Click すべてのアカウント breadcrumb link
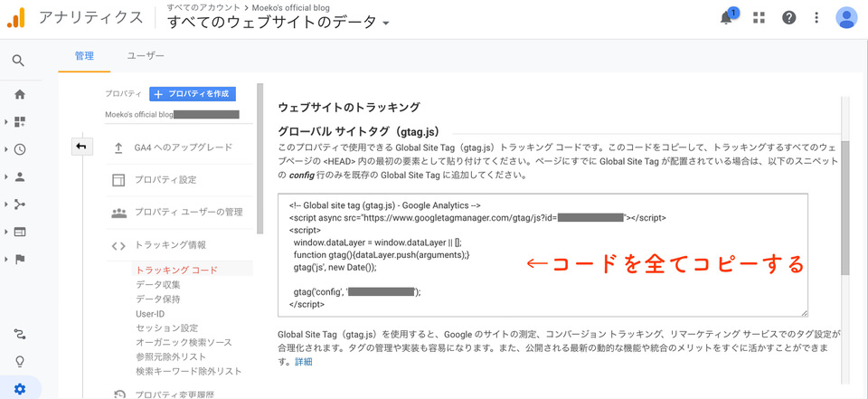The image size is (868, 399). (203, 8)
